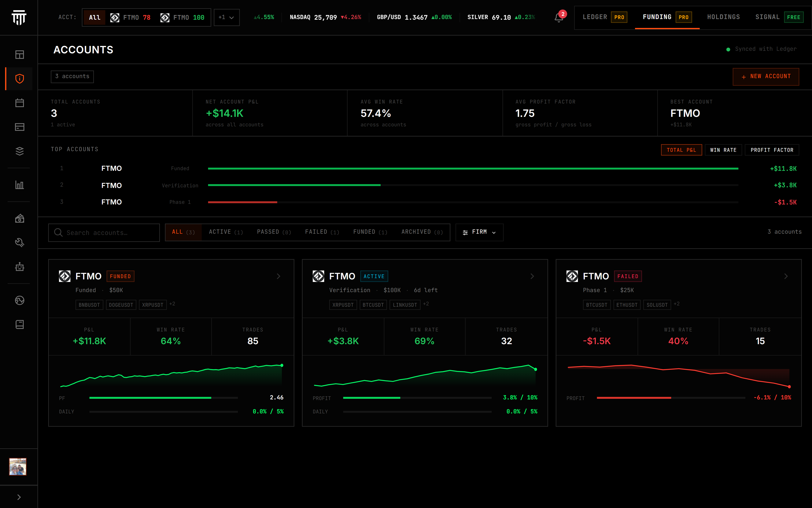The image size is (812, 508).
Task: Open the Active FTMO card chevron
Action: pos(532,276)
